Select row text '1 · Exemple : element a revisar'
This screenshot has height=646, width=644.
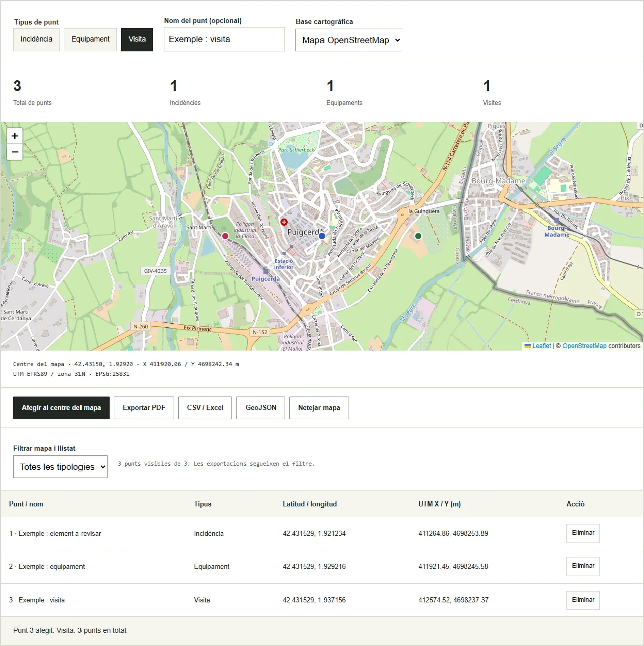55,533
